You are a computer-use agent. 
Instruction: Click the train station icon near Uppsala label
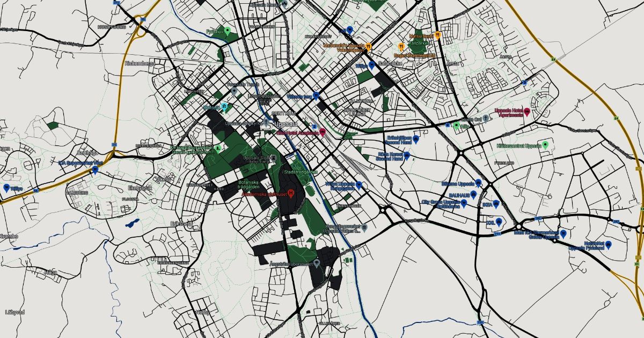pos(314,127)
